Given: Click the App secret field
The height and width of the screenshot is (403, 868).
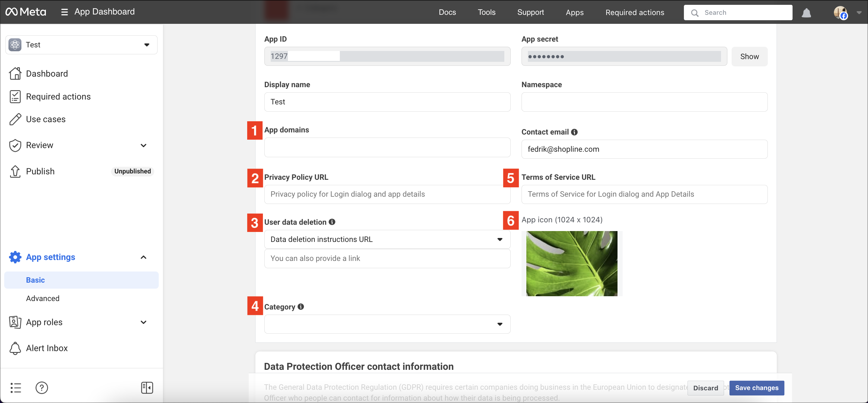Looking at the screenshot, I should tap(624, 56).
